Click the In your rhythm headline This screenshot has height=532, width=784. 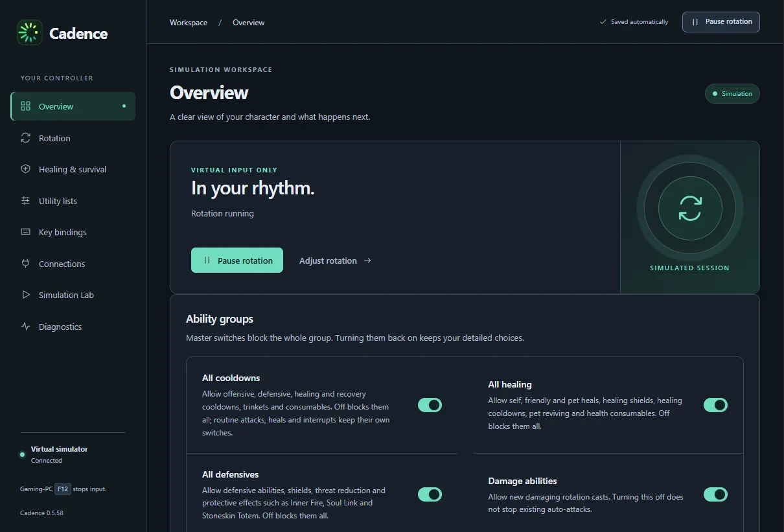pyautogui.click(x=253, y=188)
